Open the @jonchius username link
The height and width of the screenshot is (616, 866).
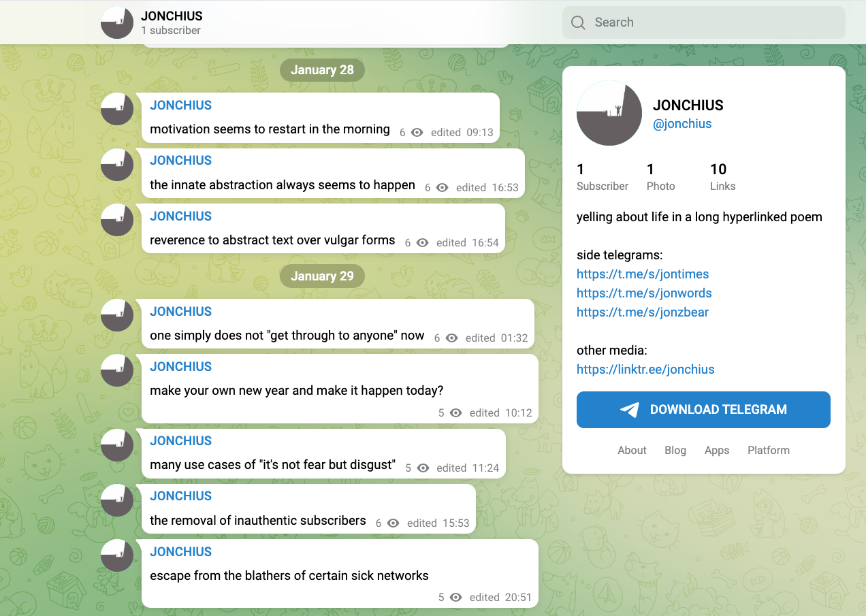[682, 124]
